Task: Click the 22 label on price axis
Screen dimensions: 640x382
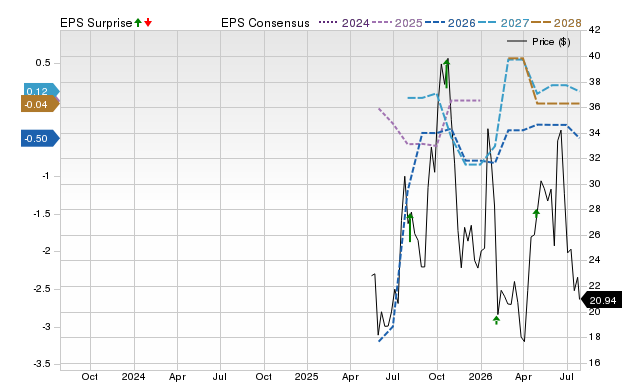Action: click(x=595, y=286)
